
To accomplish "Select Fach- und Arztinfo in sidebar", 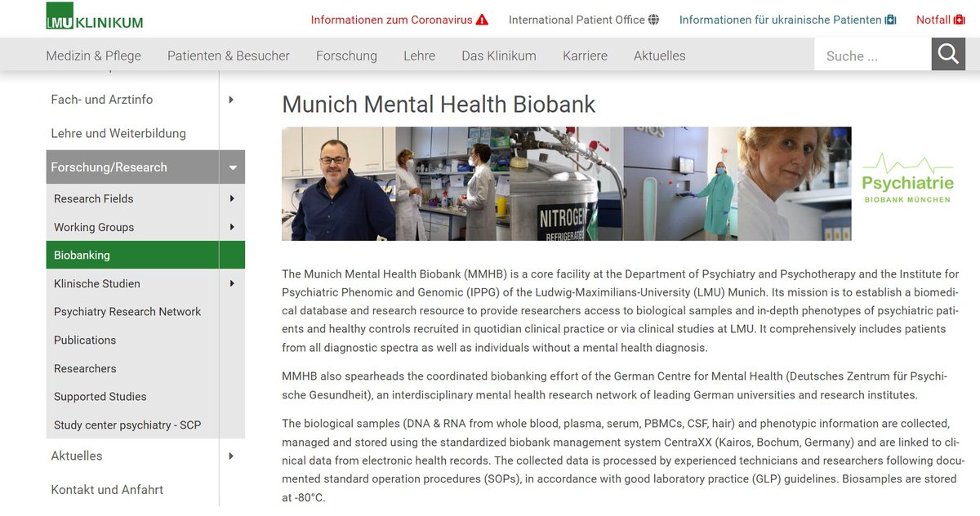I will (102, 100).
